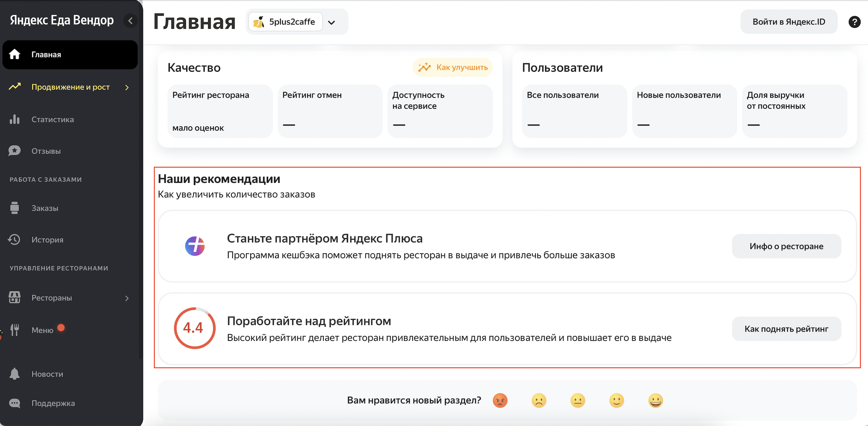Click the Как улучшить button
Screen dimensions: 868x426
point(452,67)
